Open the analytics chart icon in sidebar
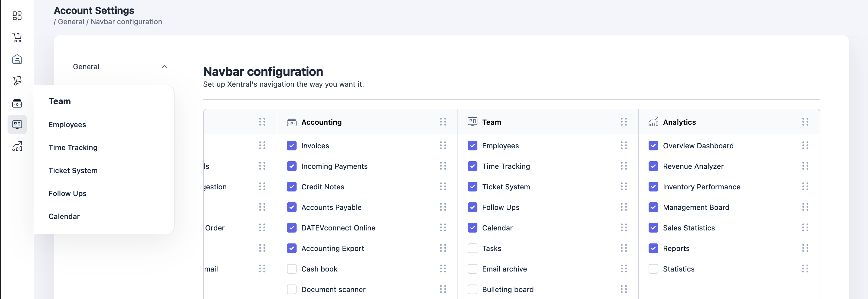The image size is (868, 299). pos(17,146)
